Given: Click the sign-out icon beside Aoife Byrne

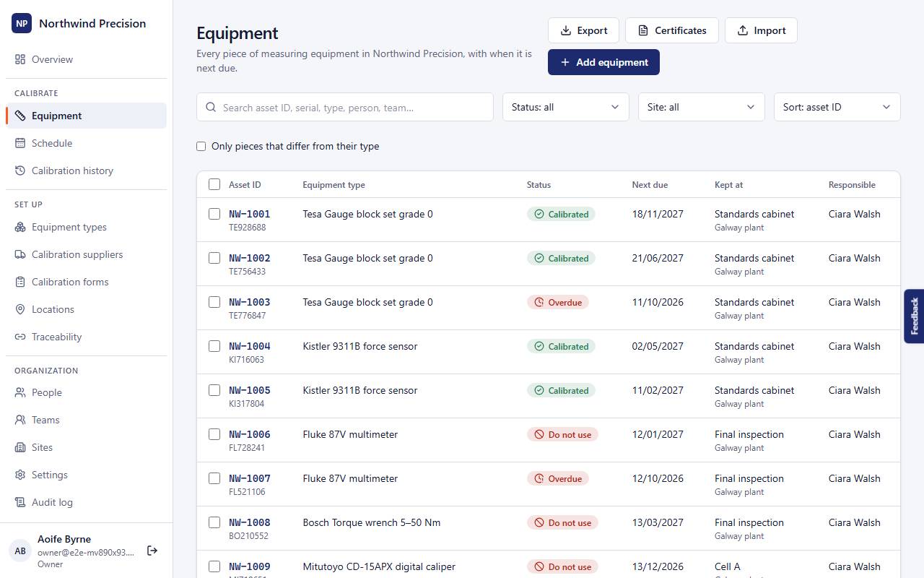Looking at the screenshot, I should pos(152,551).
